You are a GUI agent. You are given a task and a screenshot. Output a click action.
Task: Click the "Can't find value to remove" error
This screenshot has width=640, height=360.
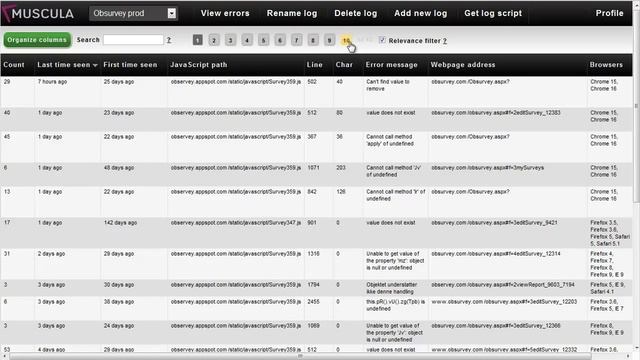click(388, 85)
